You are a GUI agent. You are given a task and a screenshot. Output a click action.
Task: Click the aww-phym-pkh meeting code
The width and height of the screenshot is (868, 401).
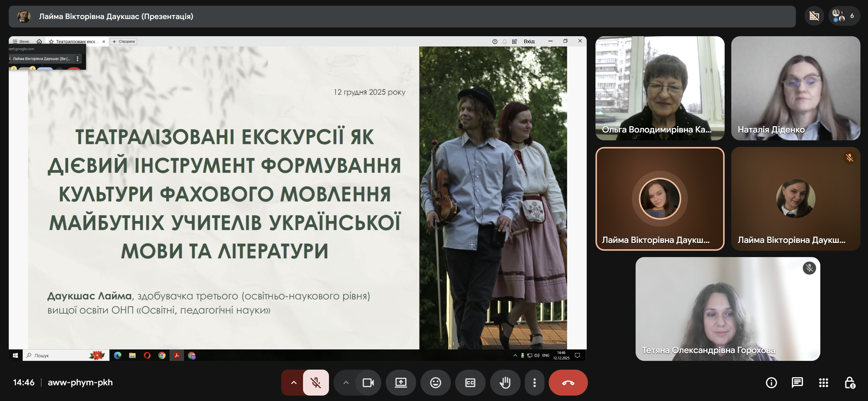pyautogui.click(x=80, y=383)
